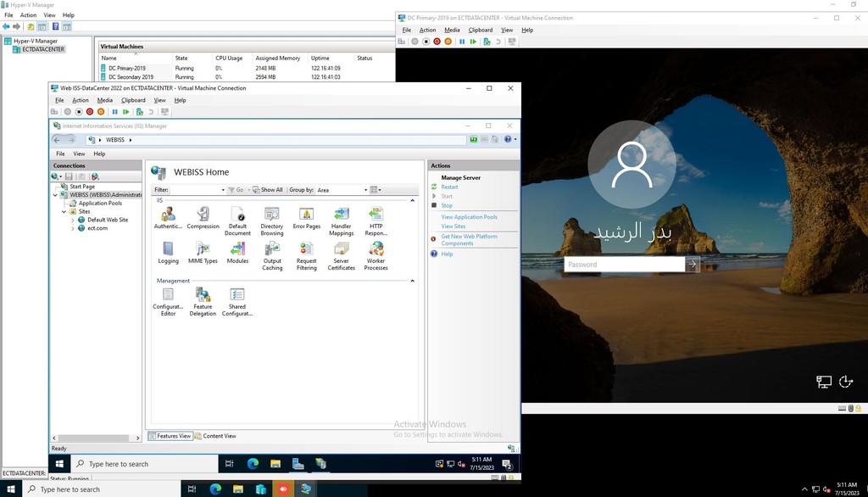Viewport: 868px width, 497px height.
Task: Open the Error Pages feature
Action: (306, 218)
